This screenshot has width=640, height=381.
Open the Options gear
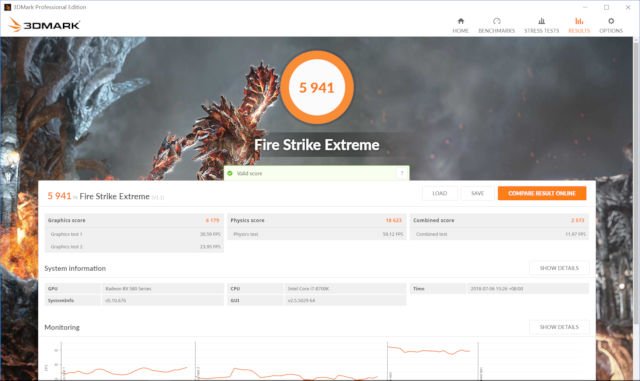(611, 25)
